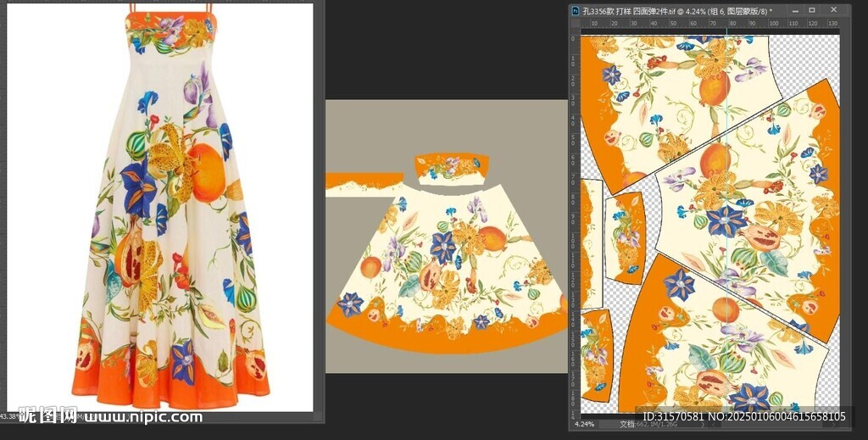The width and height of the screenshot is (868, 440).
Task: Click the 43.38% zoom field in dress window
Action: point(10,416)
